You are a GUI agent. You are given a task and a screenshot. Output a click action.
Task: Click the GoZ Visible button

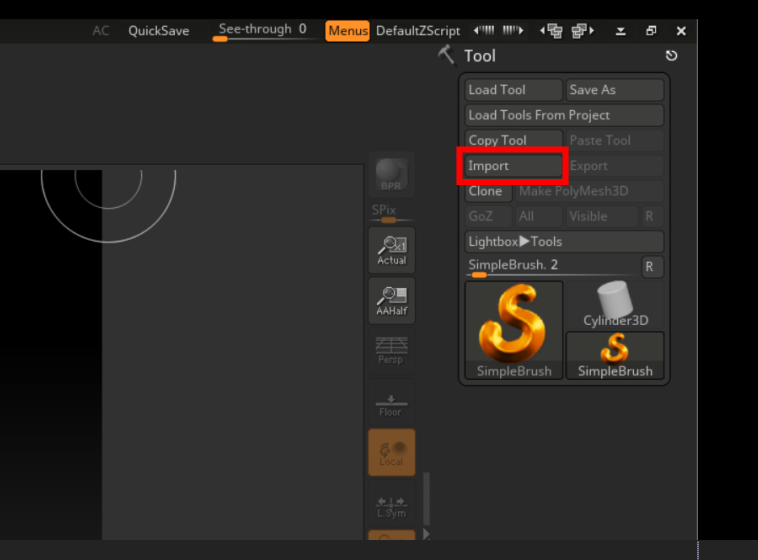point(602,216)
